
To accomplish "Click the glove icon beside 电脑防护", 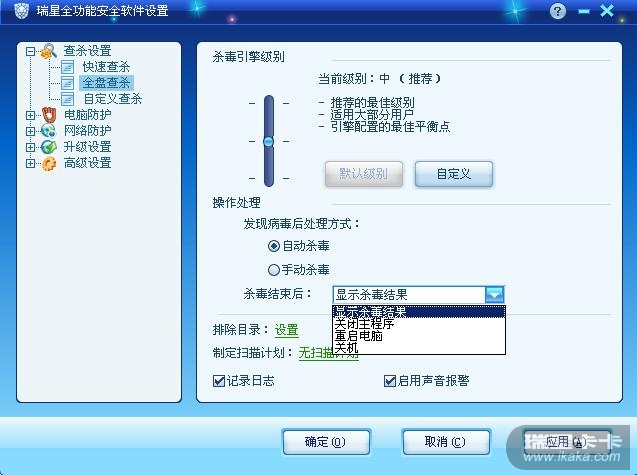I will pyautogui.click(x=49, y=115).
